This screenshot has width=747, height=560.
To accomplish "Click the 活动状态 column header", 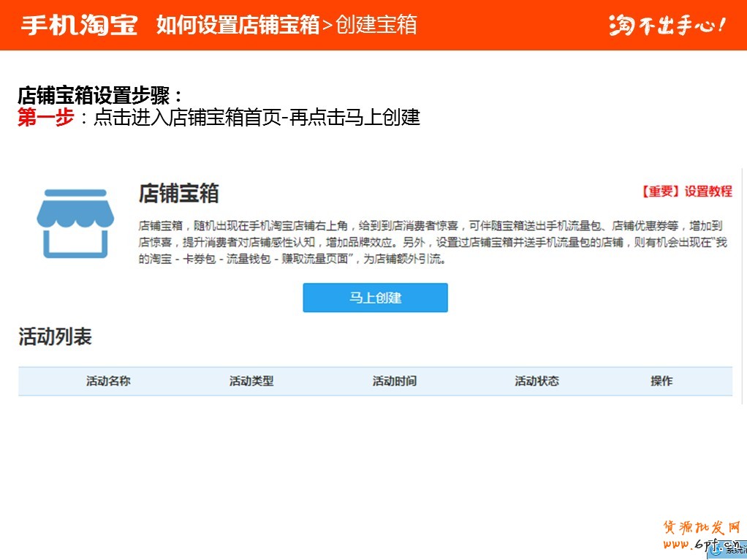I will 536,381.
